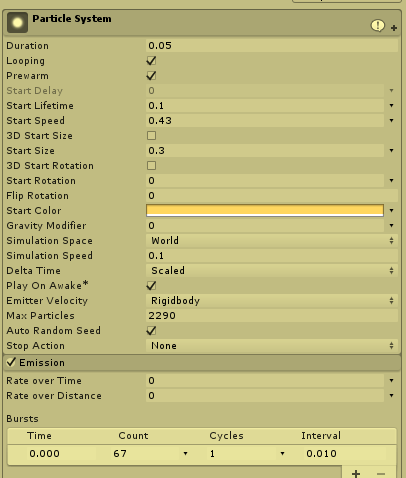Image resolution: width=406 pixels, height=478 pixels.
Task: Open Simulation Space World dropdown
Action: click(x=272, y=241)
